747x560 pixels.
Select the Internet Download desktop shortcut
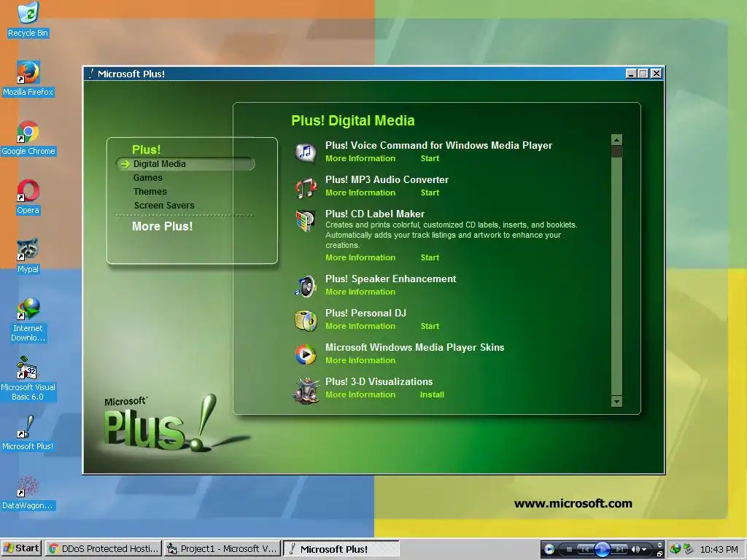tap(28, 320)
